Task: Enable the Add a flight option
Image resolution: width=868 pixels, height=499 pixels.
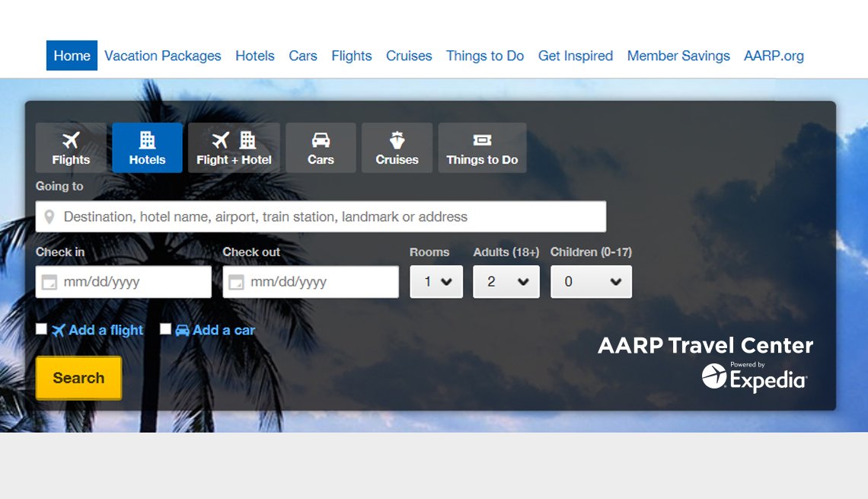Action: (41, 328)
